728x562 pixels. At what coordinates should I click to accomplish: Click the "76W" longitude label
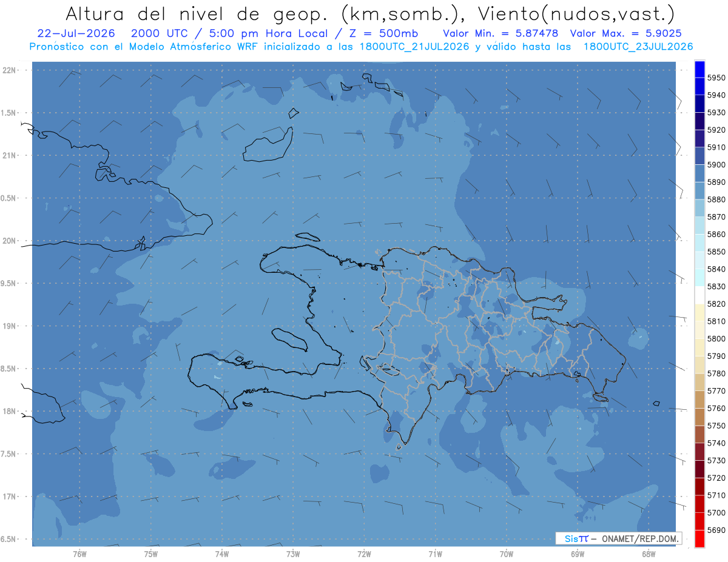79,554
